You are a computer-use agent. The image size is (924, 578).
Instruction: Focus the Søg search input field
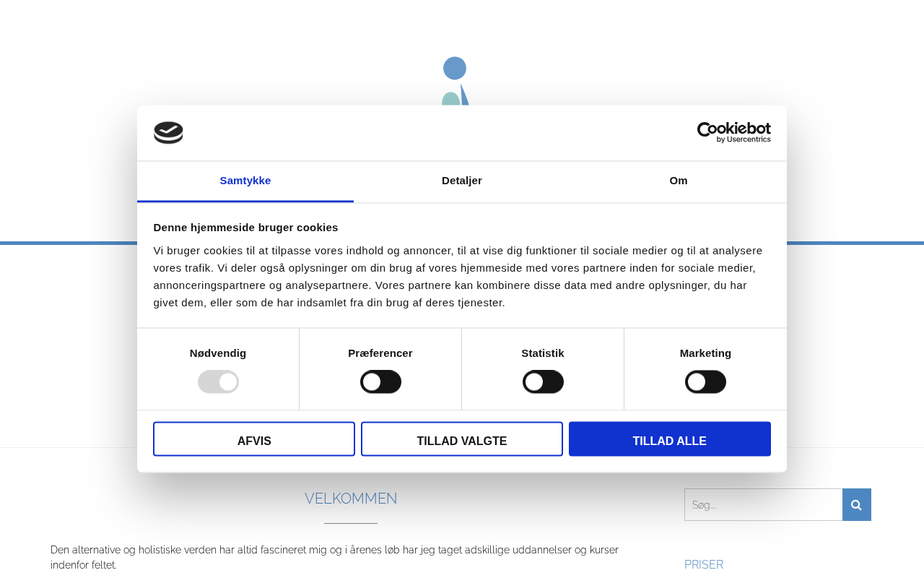click(763, 504)
